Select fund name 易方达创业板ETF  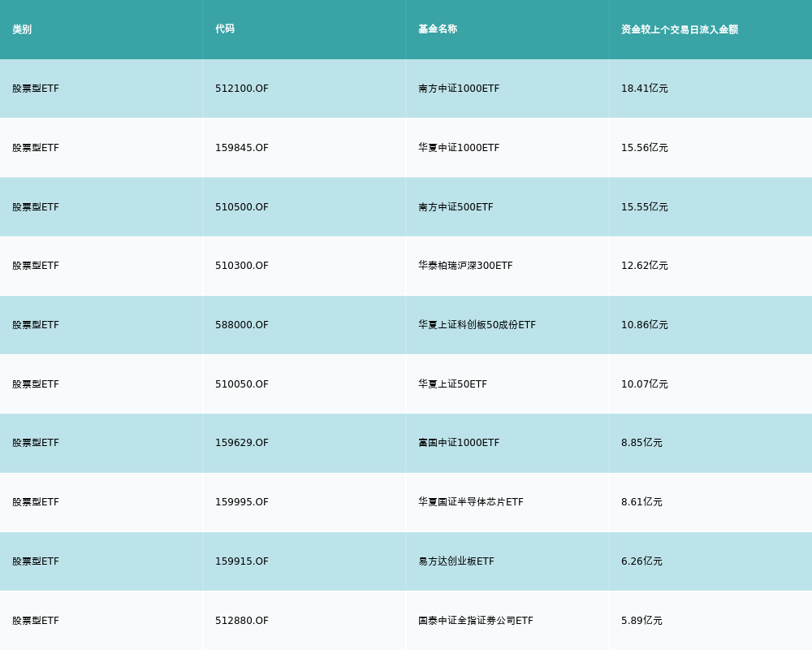click(456, 561)
